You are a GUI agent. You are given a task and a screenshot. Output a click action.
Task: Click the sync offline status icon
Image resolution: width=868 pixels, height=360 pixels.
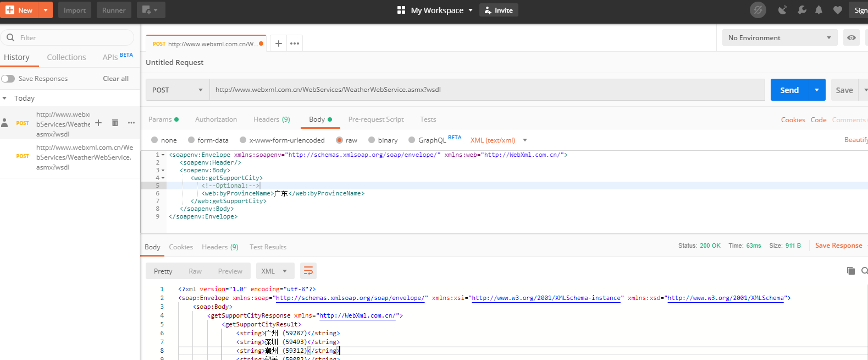pos(758,10)
